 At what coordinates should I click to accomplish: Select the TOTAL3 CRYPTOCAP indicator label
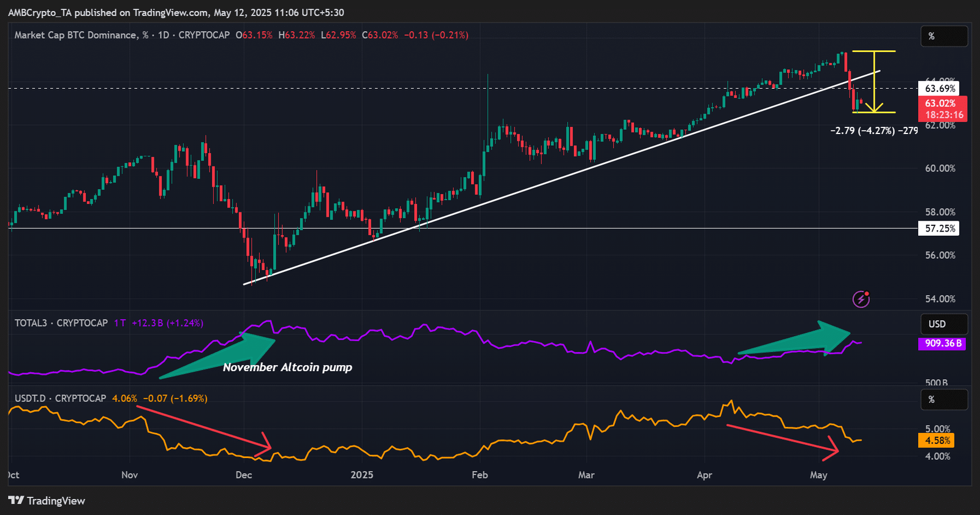(61, 323)
